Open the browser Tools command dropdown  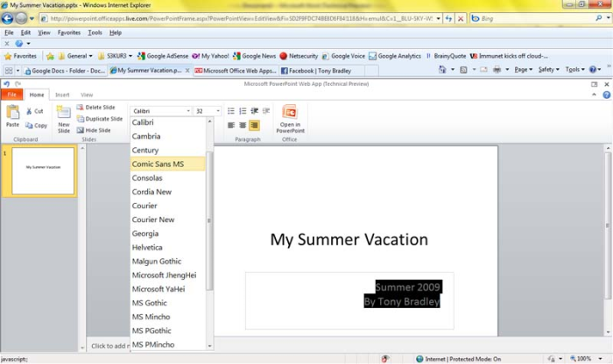pyautogui.click(x=575, y=69)
